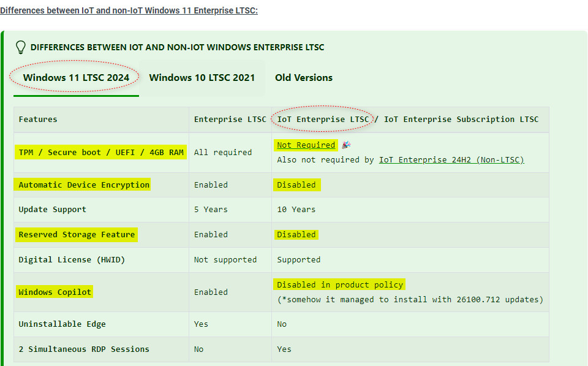Viewport: 588px width, 366px height.
Task: Click the 'TPM / Secure boot / UEFI / 4GB RAM' cell
Action: (x=101, y=153)
